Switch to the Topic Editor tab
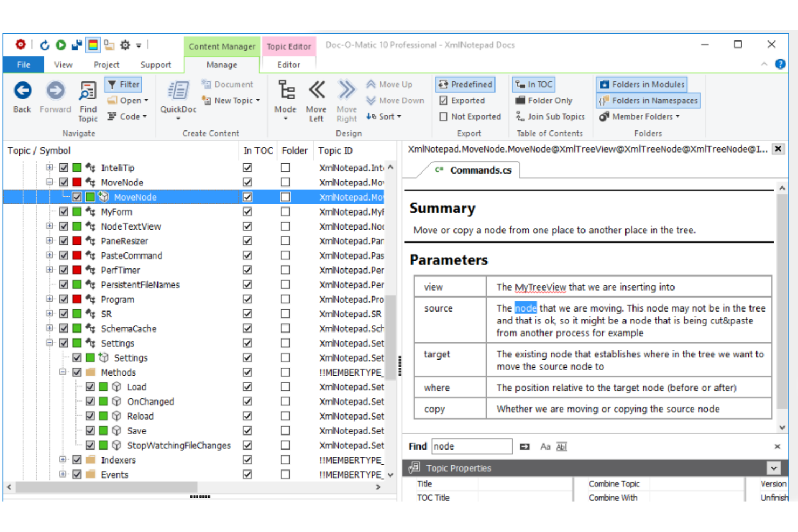 click(x=289, y=46)
